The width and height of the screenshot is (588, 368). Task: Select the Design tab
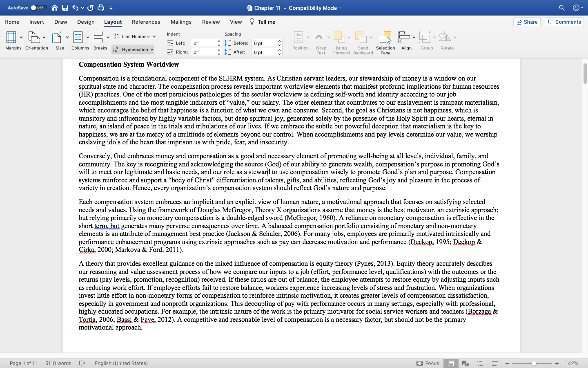tap(86, 22)
